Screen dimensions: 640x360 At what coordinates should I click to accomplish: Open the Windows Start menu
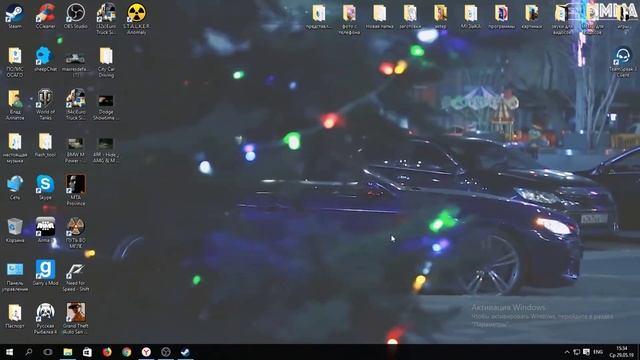tap(9, 352)
